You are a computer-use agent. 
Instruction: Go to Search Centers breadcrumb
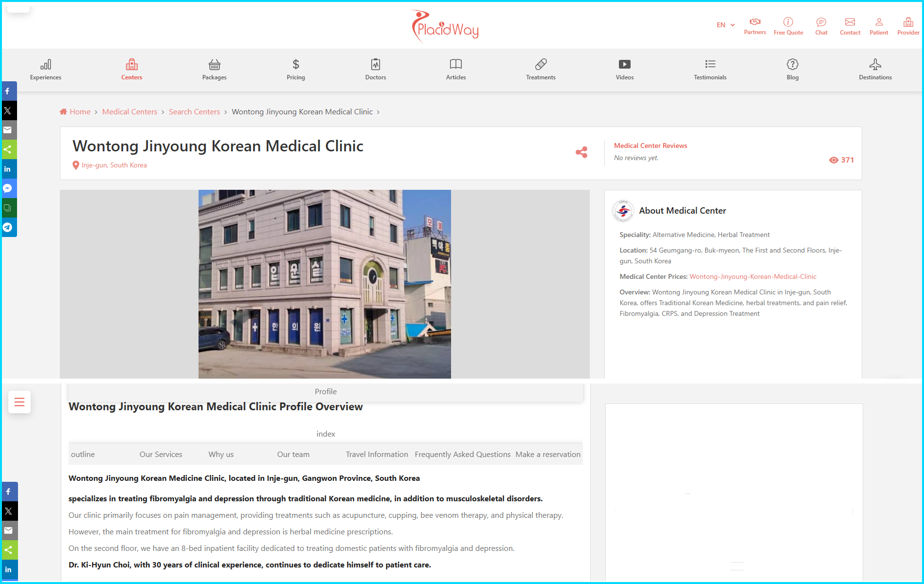(x=194, y=112)
